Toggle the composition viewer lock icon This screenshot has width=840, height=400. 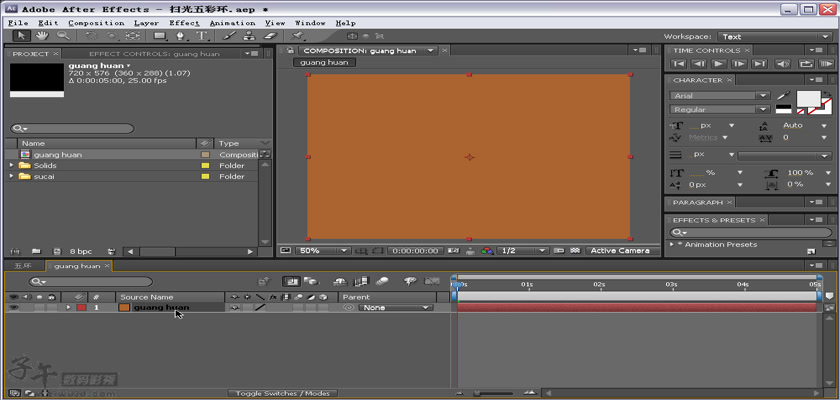(x=289, y=50)
